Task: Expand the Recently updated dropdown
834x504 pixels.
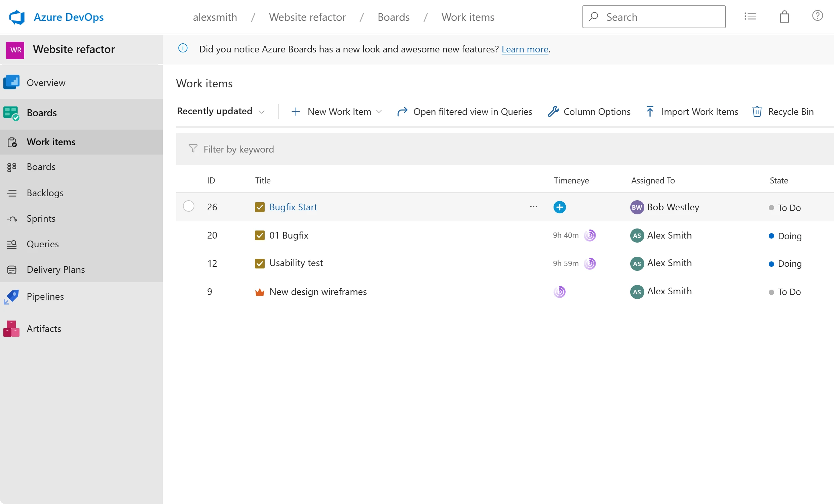Action: click(x=221, y=111)
